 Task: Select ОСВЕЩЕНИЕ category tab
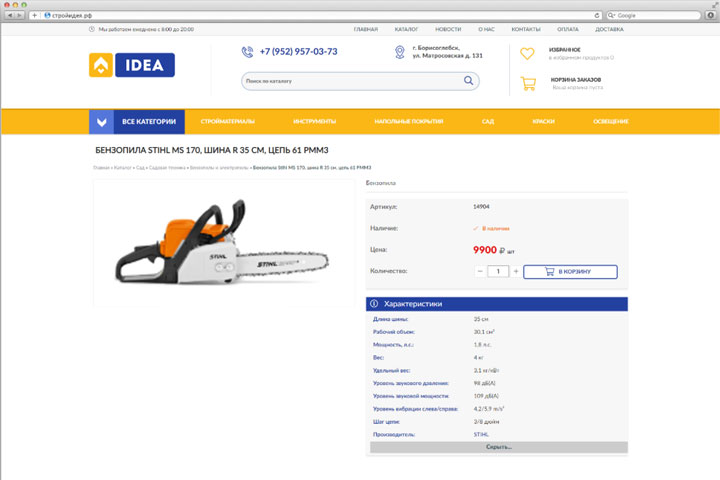(611, 122)
